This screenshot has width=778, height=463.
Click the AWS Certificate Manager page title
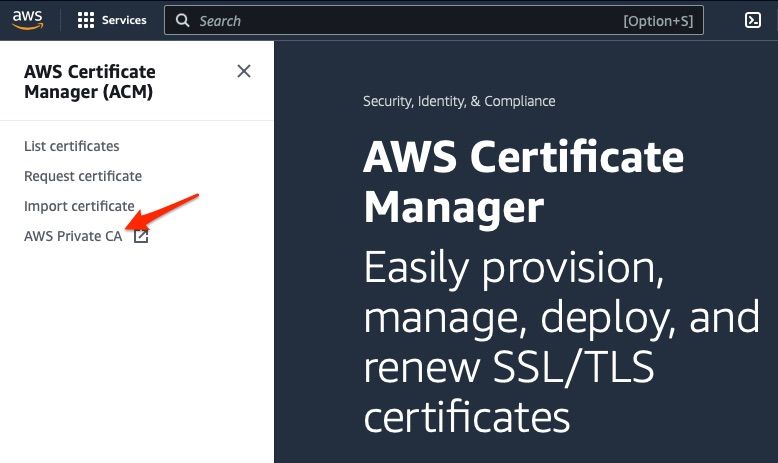click(x=523, y=182)
